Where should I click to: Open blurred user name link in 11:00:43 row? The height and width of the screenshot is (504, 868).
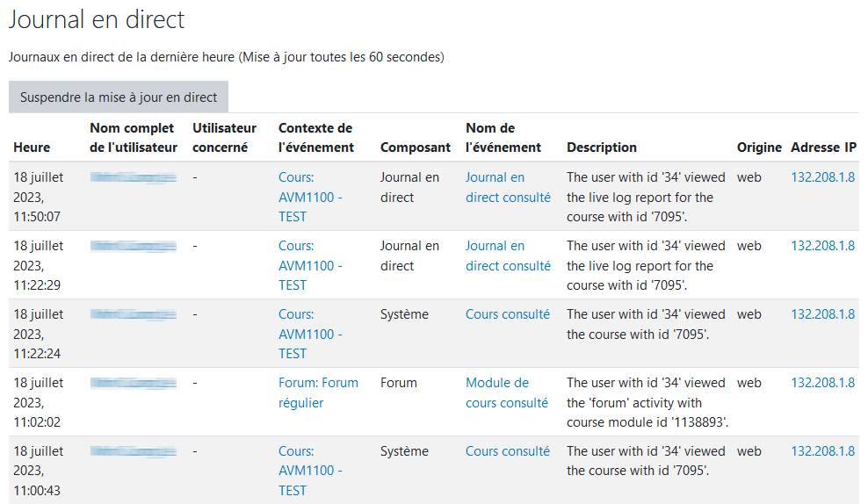click(x=134, y=451)
